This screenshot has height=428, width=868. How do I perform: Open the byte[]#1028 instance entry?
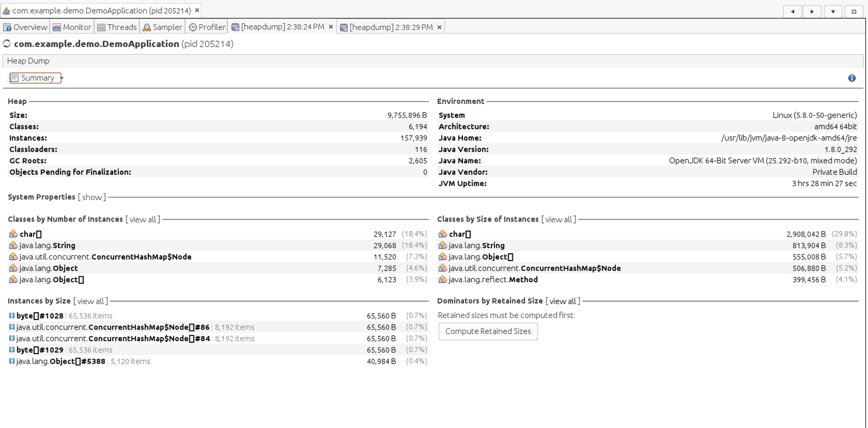[x=40, y=316]
